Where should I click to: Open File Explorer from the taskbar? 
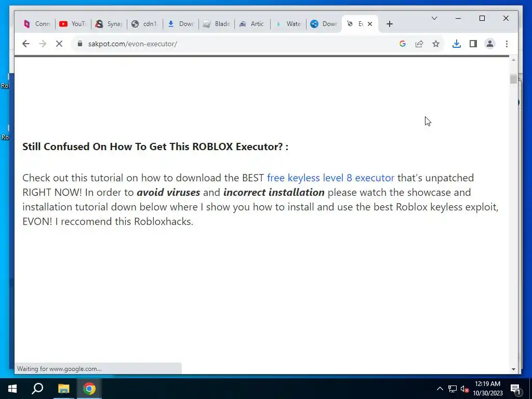point(63,389)
